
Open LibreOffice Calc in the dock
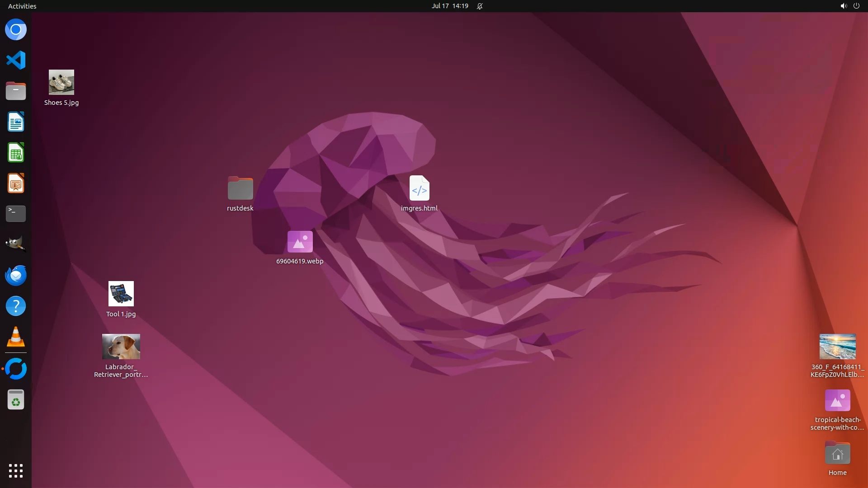coord(16,153)
